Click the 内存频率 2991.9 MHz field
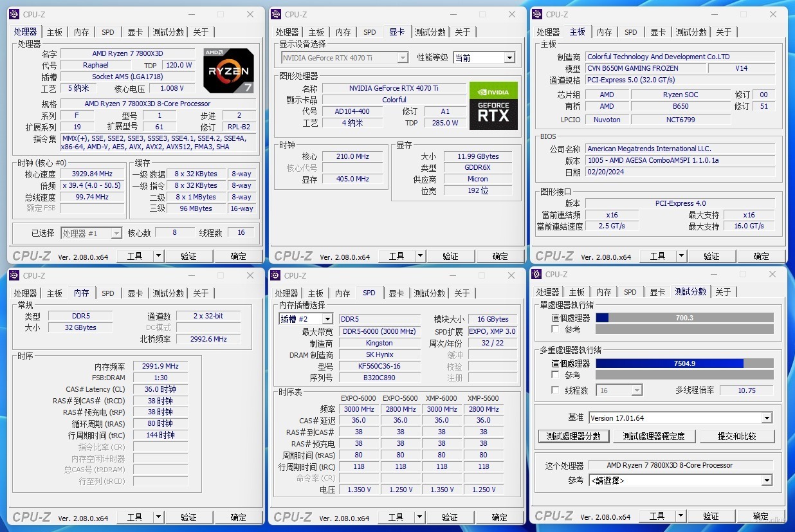Image resolution: width=795 pixels, height=532 pixels. 161,366
